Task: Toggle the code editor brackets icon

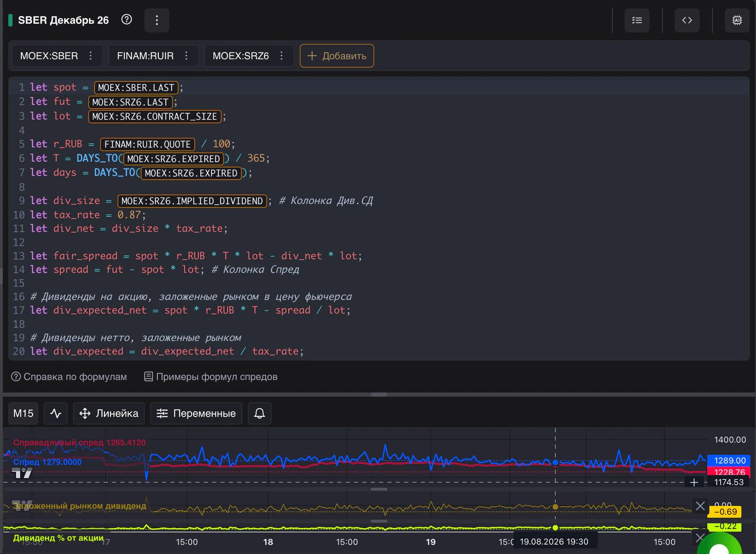Action: tap(687, 20)
